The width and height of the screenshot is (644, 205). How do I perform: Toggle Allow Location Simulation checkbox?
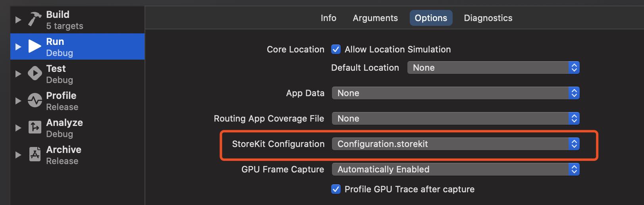click(336, 49)
